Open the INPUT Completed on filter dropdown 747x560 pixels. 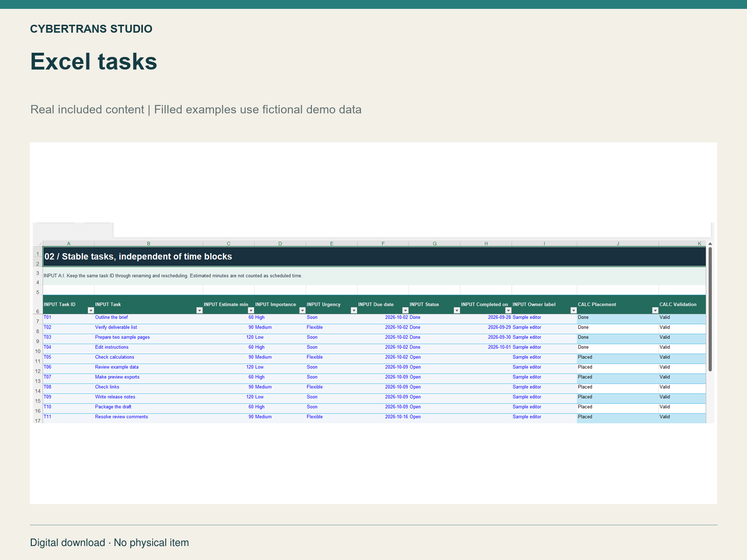click(x=508, y=311)
